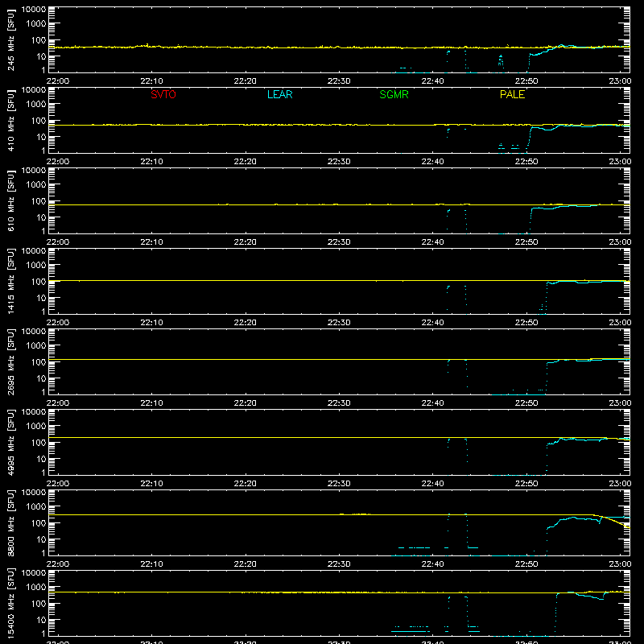The height and width of the screenshot is (644, 644).
Task: Click the 10000 tick in 15400 MHz panel
Action: (x=34, y=573)
